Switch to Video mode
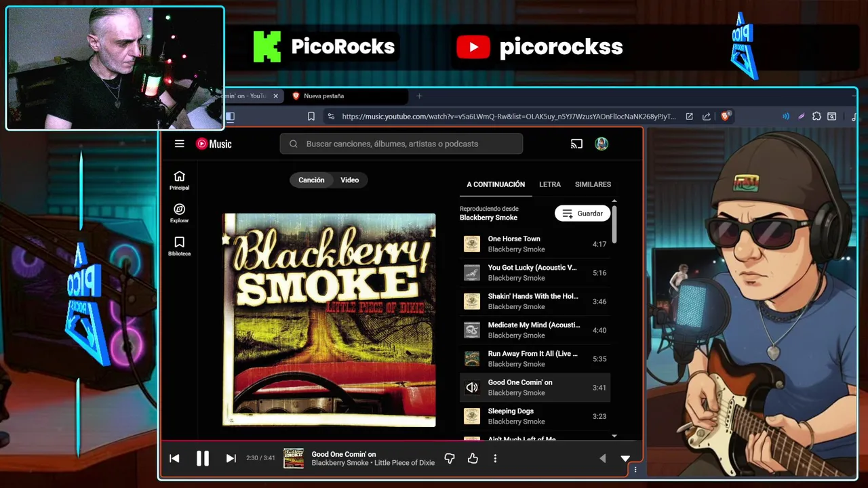Screen dimensions: 868x488 (x=349, y=180)
